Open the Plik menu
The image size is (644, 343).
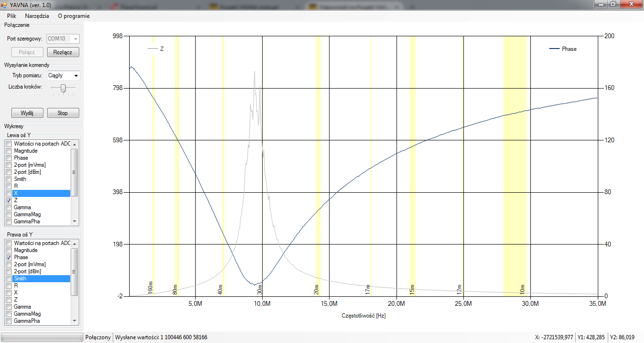point(12,16)
